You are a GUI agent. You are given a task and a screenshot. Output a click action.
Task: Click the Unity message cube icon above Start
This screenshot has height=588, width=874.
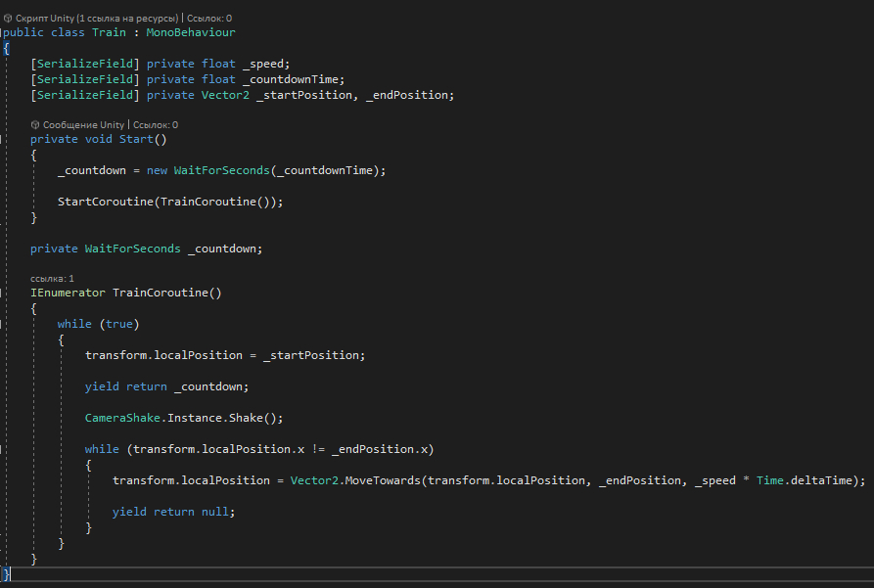pos(35,124)
